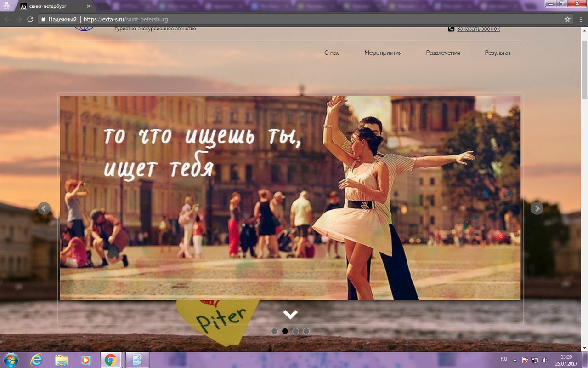588x368 pixels.
Task: Click the RU language indicator
Action: (x=504, y=359)
